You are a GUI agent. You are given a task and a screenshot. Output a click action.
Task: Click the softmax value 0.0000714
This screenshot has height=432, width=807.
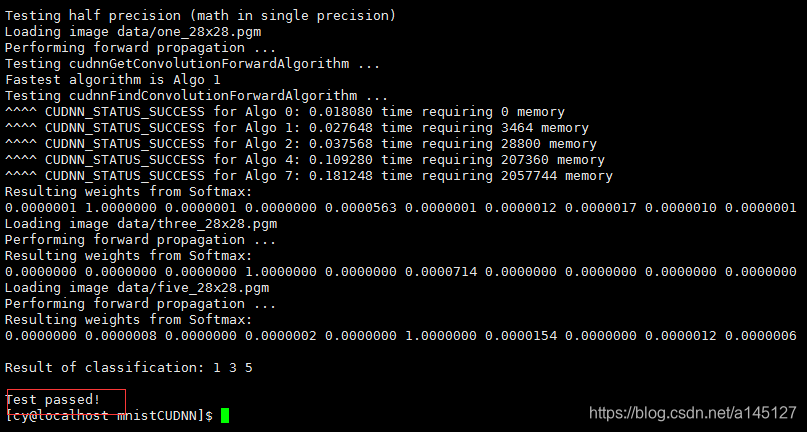click(441, 272)
